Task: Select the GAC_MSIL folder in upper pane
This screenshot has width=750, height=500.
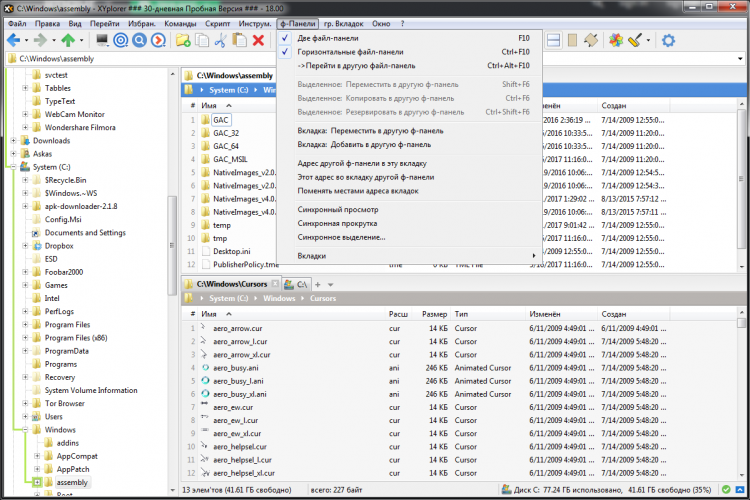Action: click(230, 159)
